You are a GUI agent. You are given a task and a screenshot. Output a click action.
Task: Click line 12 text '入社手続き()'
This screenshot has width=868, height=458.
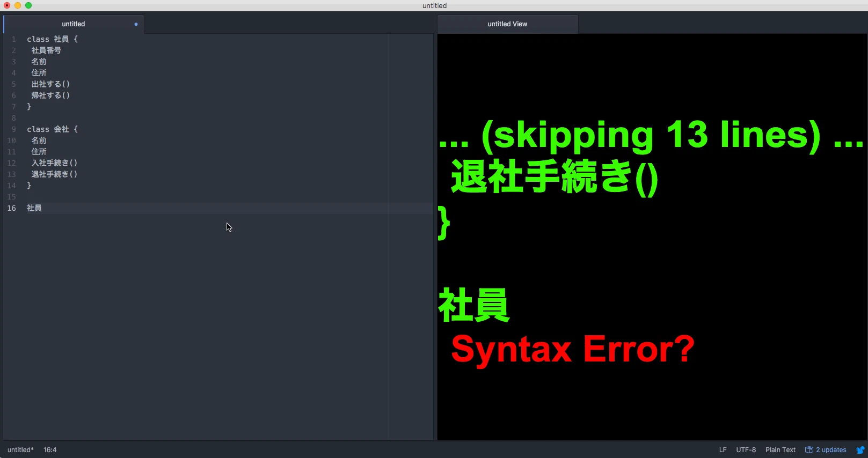pyautogui.click(x=54, y=163)
